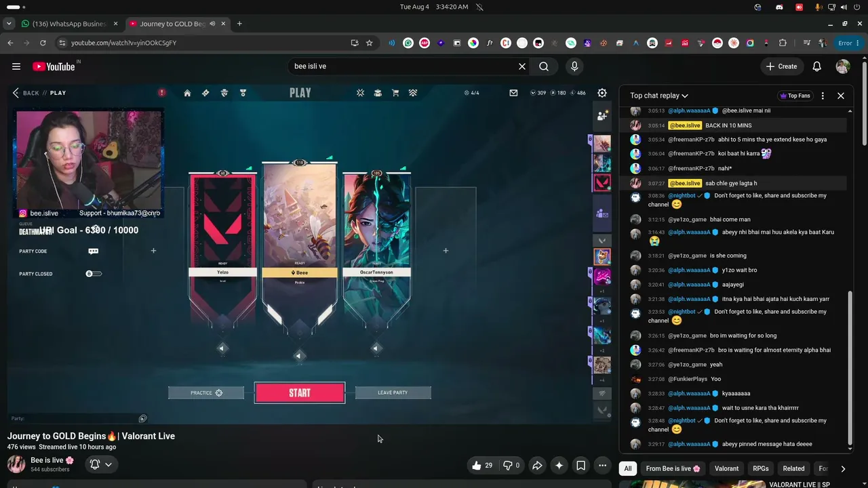
Task: Bookmark this page with the star
Action: point(370,43)
